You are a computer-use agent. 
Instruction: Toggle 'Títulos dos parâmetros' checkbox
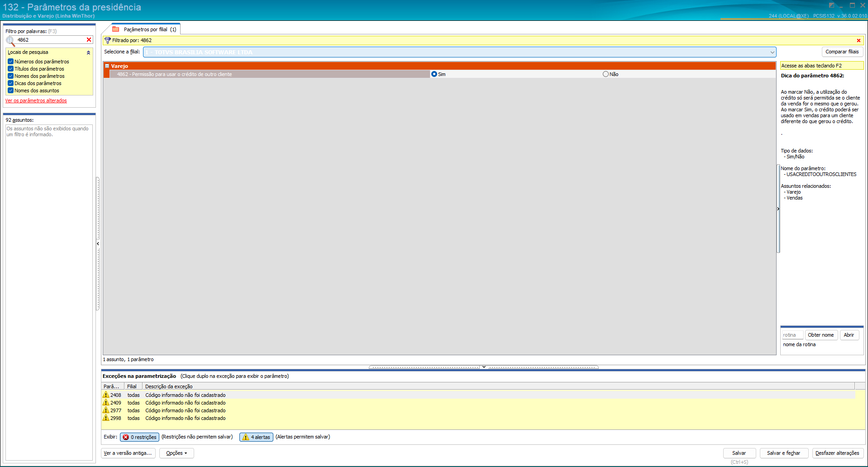[x=10, y=69]
